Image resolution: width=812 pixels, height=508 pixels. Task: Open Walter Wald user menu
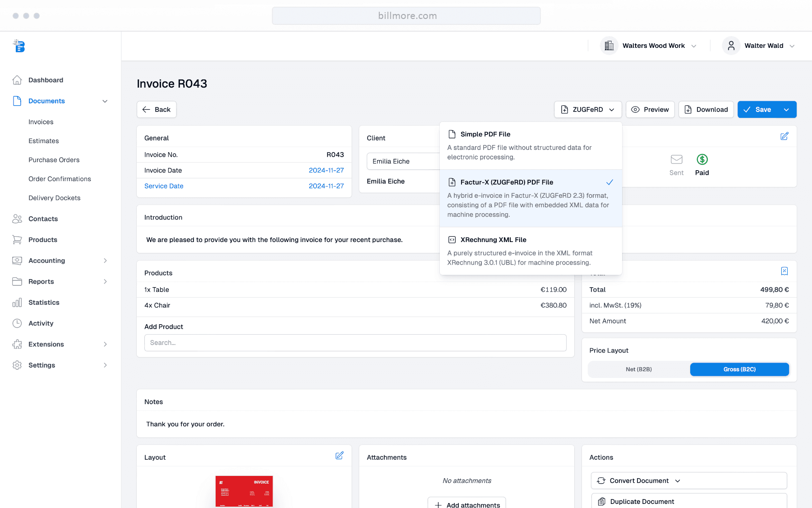pyautogui.click(x=759, y=46)
